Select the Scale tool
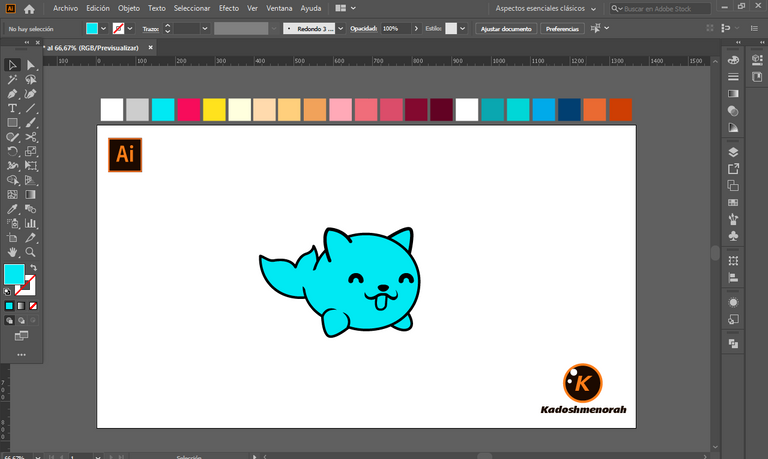 pos(31,151)
